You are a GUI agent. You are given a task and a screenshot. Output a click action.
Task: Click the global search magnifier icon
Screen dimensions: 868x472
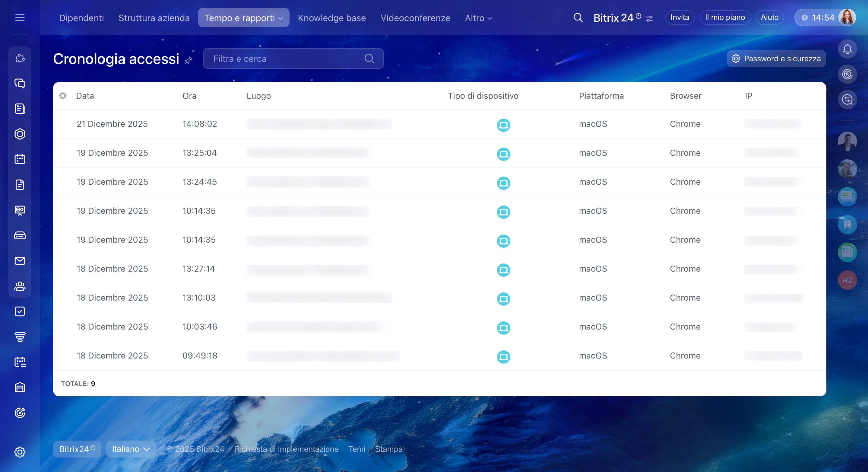578,18
